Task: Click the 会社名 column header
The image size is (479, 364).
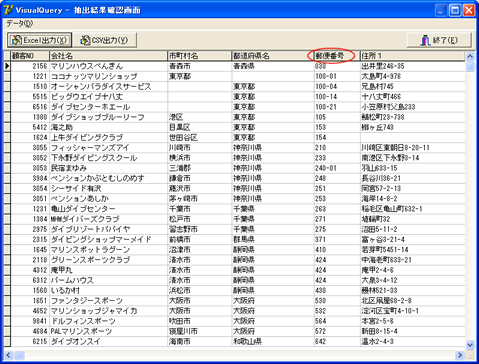Action: pyautogui.click(x=108, y=56)
